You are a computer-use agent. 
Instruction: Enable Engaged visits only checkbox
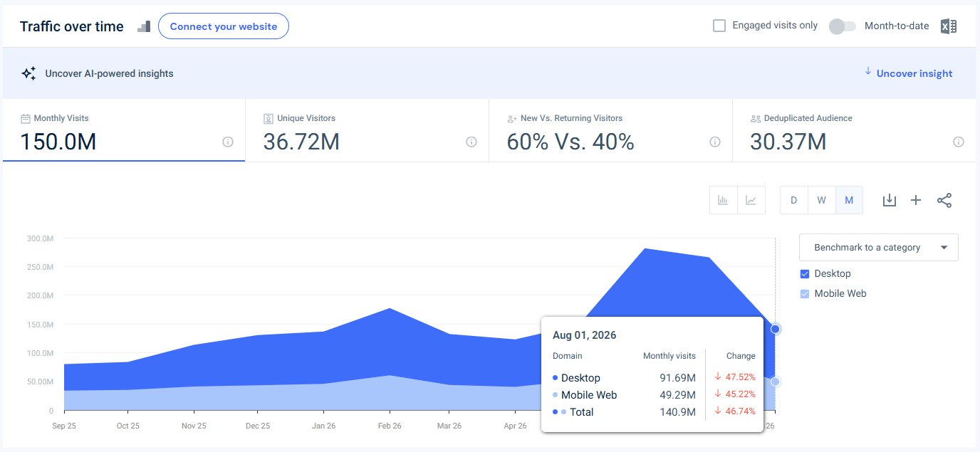(x=719, y=26)
